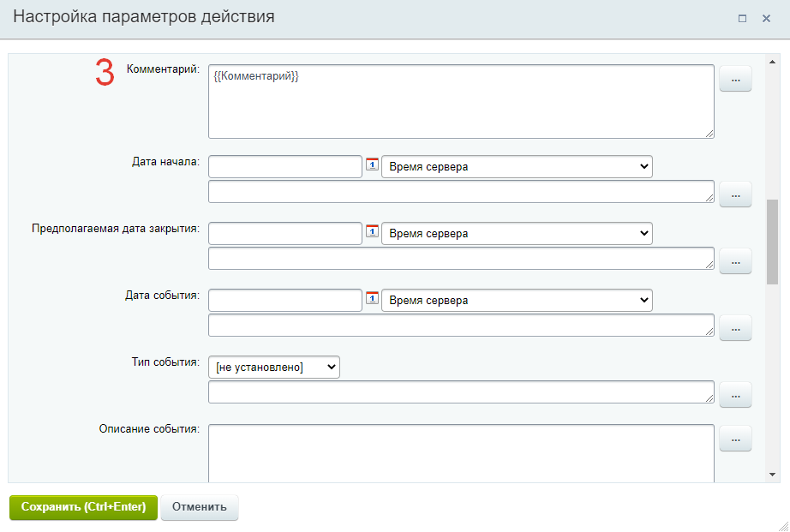This screenshot has height=532, width=790.
Task: Maximize the dialog window
Action: click(x=743, y=18)
